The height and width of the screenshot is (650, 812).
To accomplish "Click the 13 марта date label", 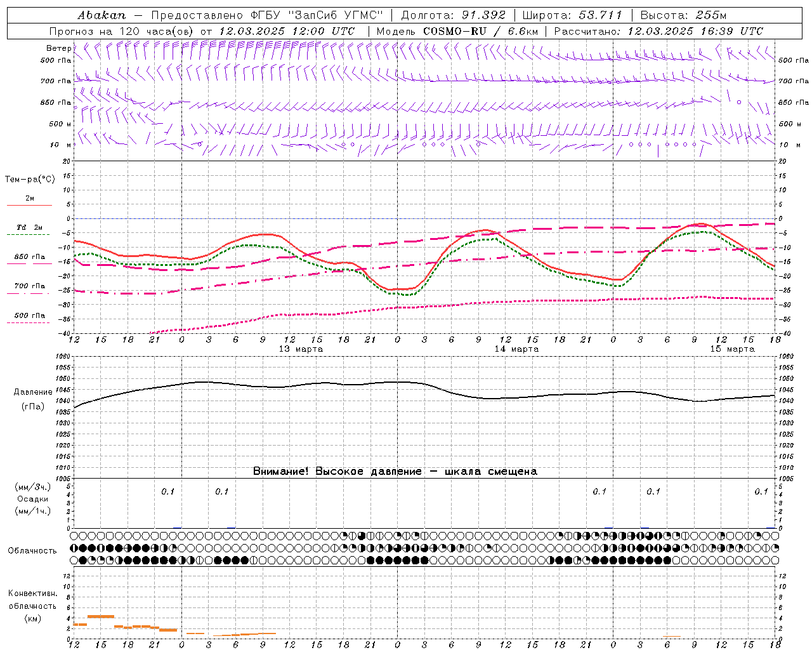I will [x=301, y=348].
